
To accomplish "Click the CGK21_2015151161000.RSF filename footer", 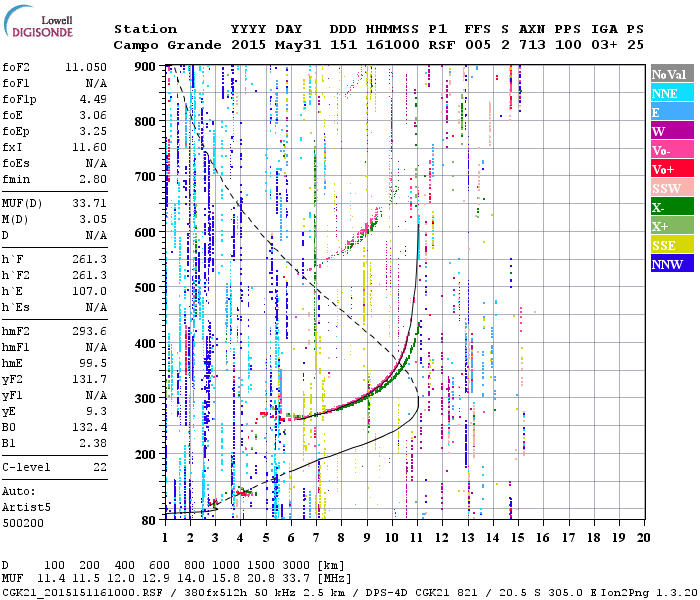I will (x=83, y=592).
